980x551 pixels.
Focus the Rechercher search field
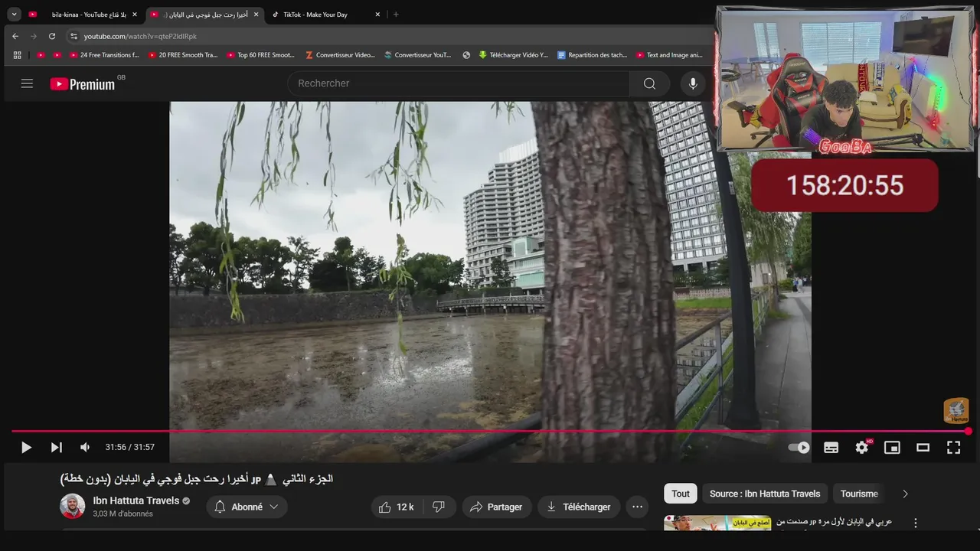[459, 83]
